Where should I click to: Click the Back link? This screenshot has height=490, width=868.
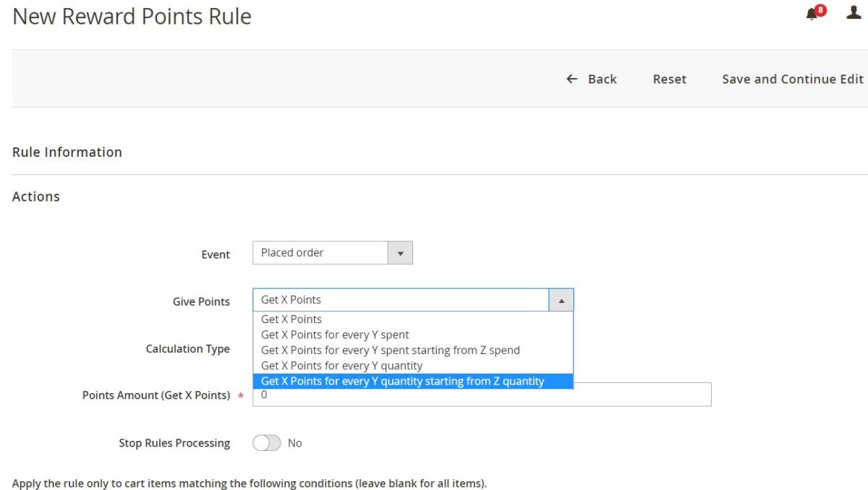[603, 79]
